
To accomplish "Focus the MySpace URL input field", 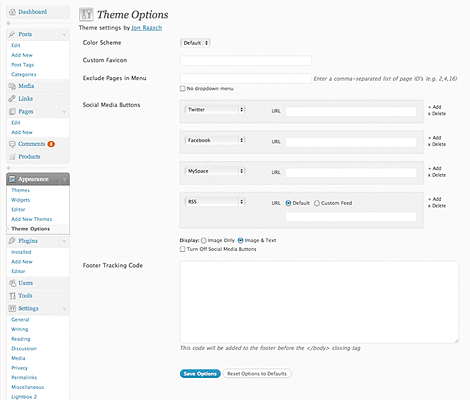I will (x=351, y=173).
